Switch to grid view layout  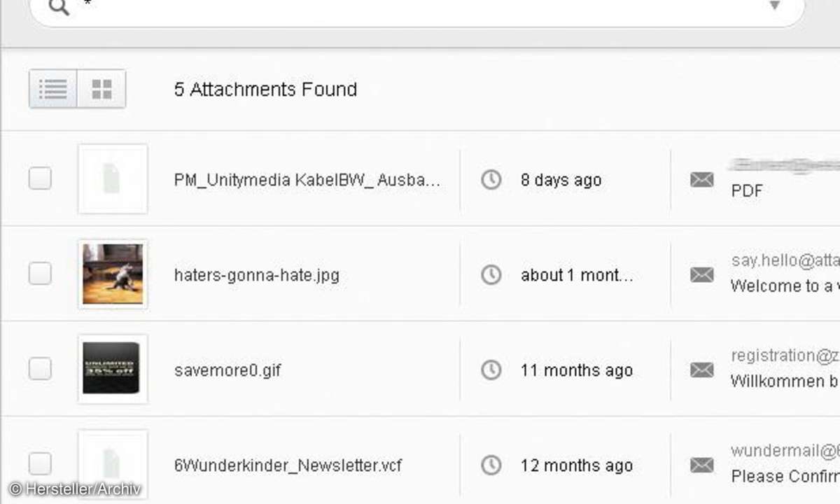point(101,89)
